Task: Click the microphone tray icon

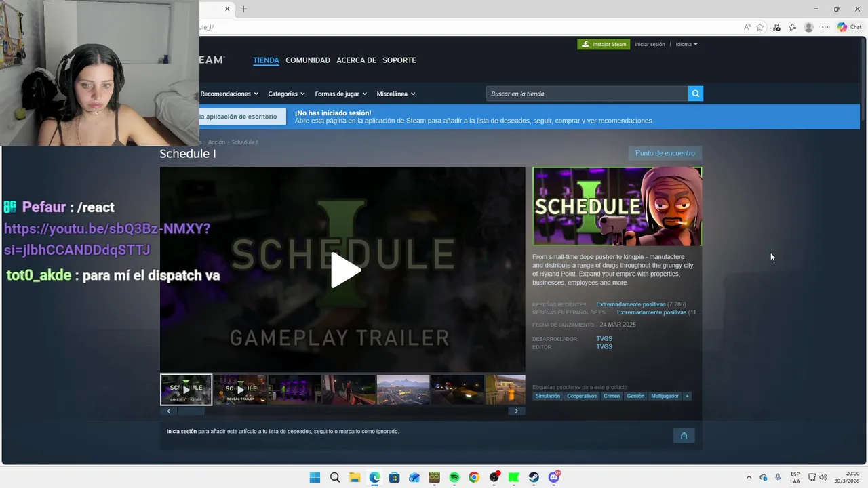Action: [x=778, y=477]
